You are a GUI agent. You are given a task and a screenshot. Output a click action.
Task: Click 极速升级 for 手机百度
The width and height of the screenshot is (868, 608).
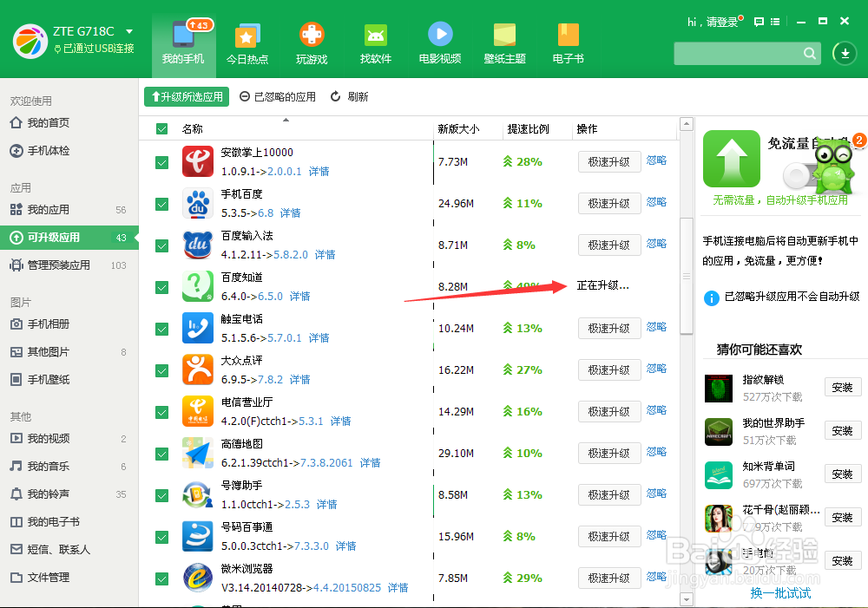pyautogui.click(x=609, y=203)
